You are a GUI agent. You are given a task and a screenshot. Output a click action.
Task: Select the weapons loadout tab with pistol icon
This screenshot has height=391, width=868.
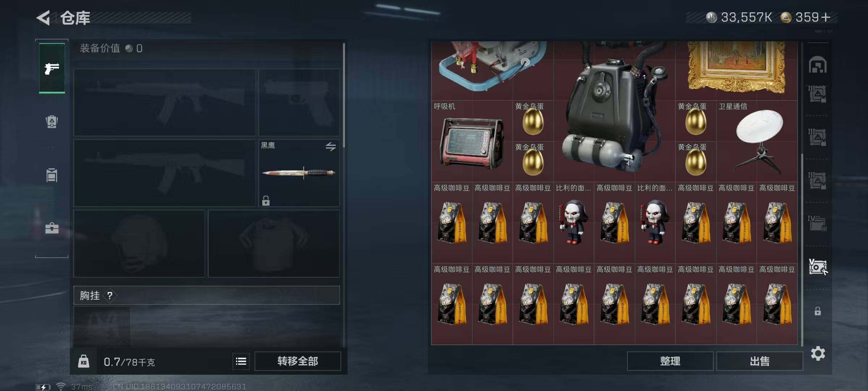click(x=52, y=68)
